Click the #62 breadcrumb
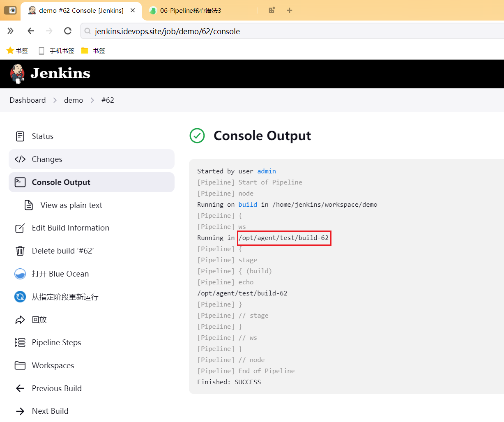Viewport: 504px width, 422px height. pyautogui.click(x=108, y=100)
